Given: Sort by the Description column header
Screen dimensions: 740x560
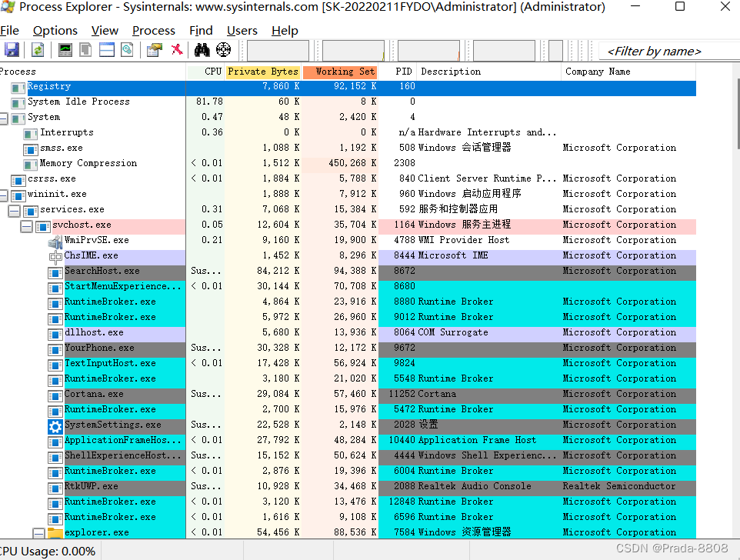Looking at the screenshot, I should point(489,72).
